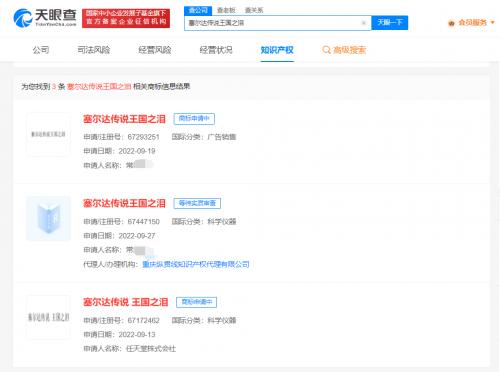
Task: Click the Tianyancha logo icon
Action: pos(23,18)
